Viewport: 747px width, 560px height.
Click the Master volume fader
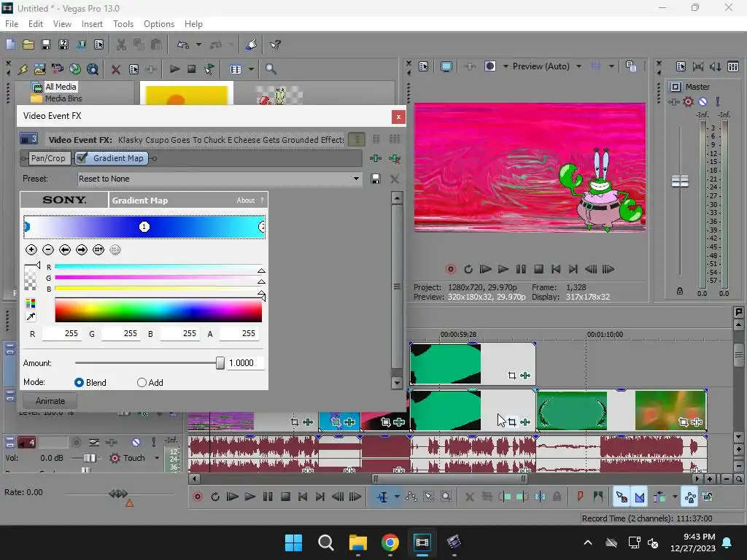(680, 181)
